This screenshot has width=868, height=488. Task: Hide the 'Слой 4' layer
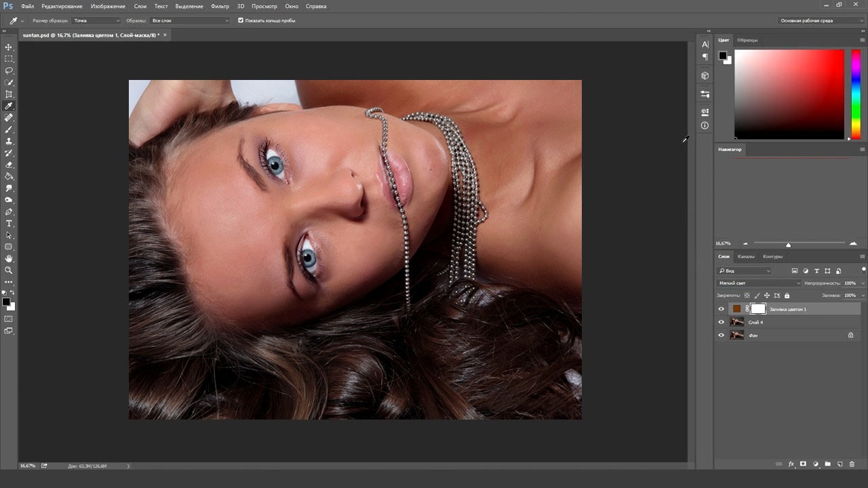(x=721, y=322)
